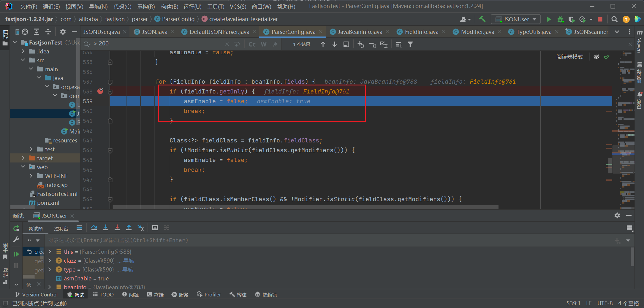This screenshot has height=308, width=644.
Task: Add selection for next occurrence
Action: [361, 44]
